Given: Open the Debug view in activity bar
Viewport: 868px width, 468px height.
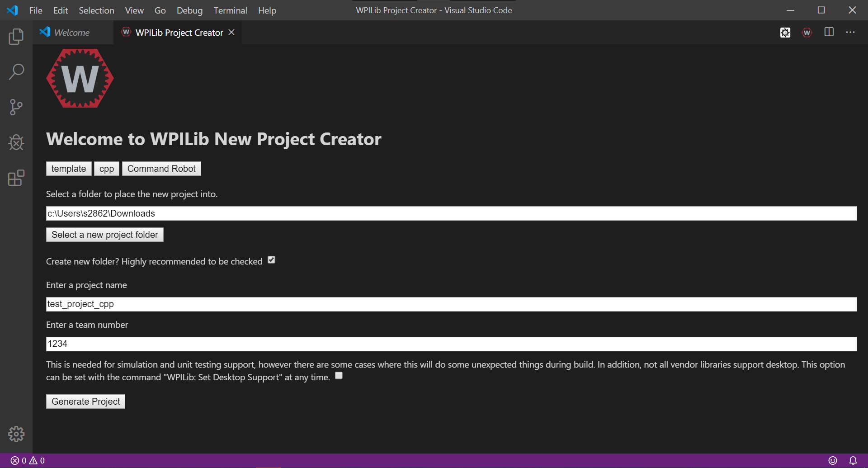Looking at the screenshot, I should coord(16,142).
